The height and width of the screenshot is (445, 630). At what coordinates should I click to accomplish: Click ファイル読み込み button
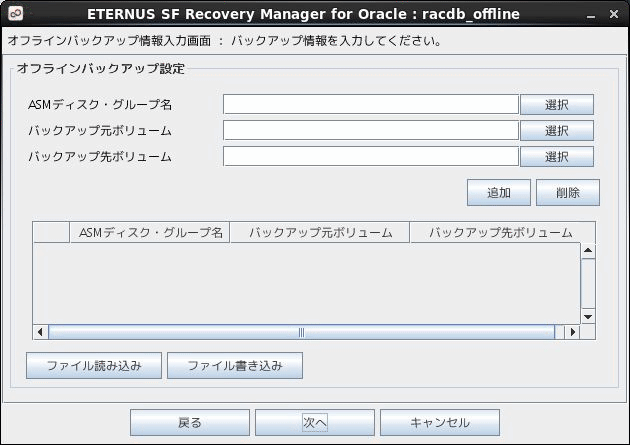coord(94,365)
